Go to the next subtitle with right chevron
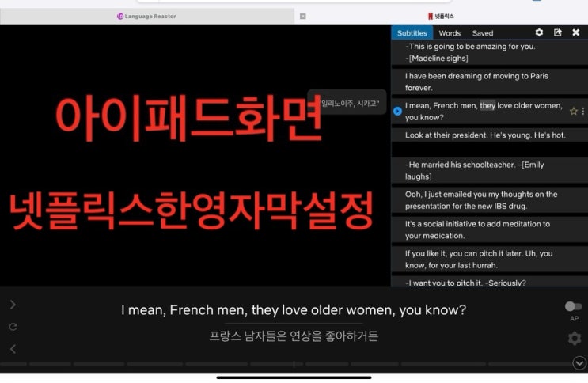588x383 pixels. point(13,305)
